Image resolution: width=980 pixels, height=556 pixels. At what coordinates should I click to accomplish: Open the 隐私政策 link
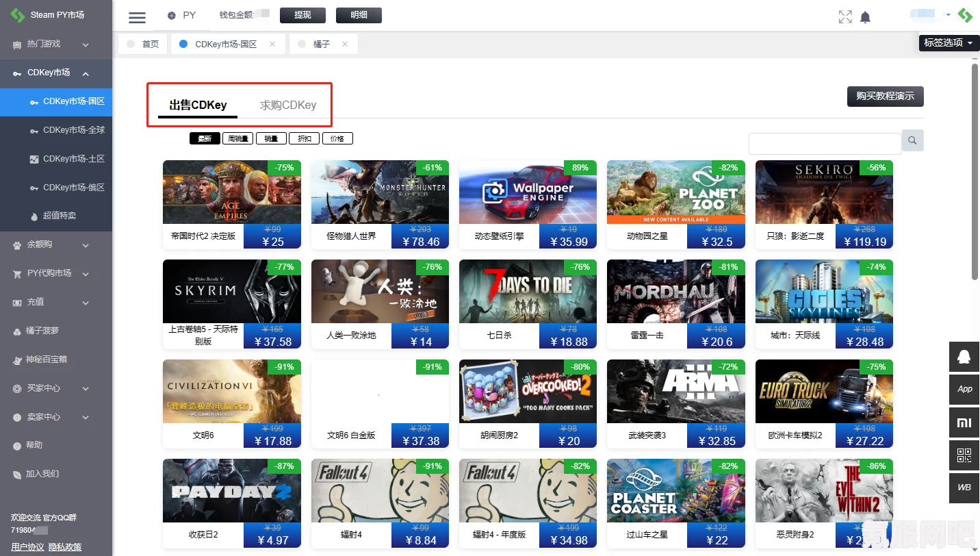pos(64,546)
